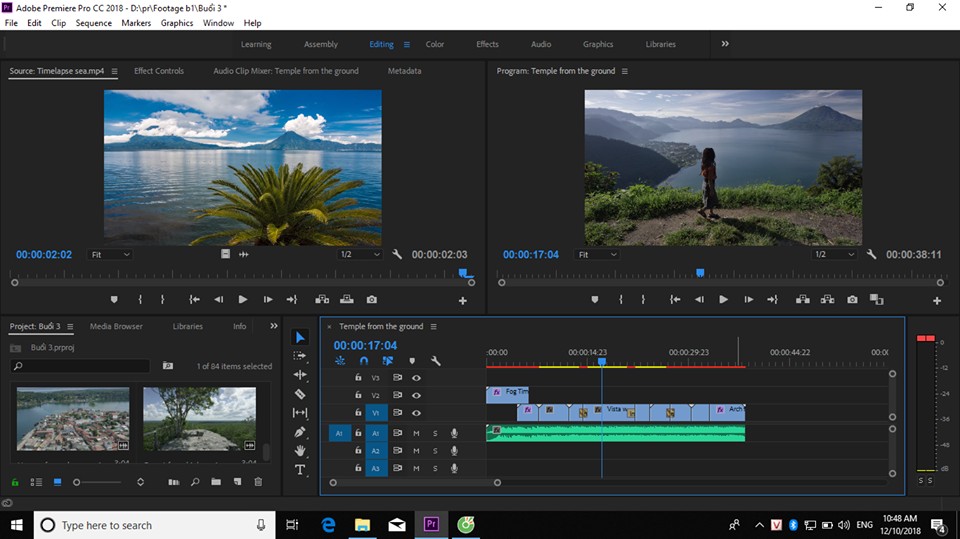Image resolution: width=960 pixels, height=539 pixels.
Task: Click Project panel thumbnail zoom slider
Action: pyautogui.click(x=98, y=482)
